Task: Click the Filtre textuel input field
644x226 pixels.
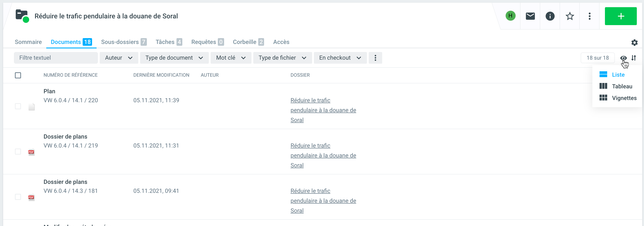Action: pyautogui.click(x=56, y=58)
